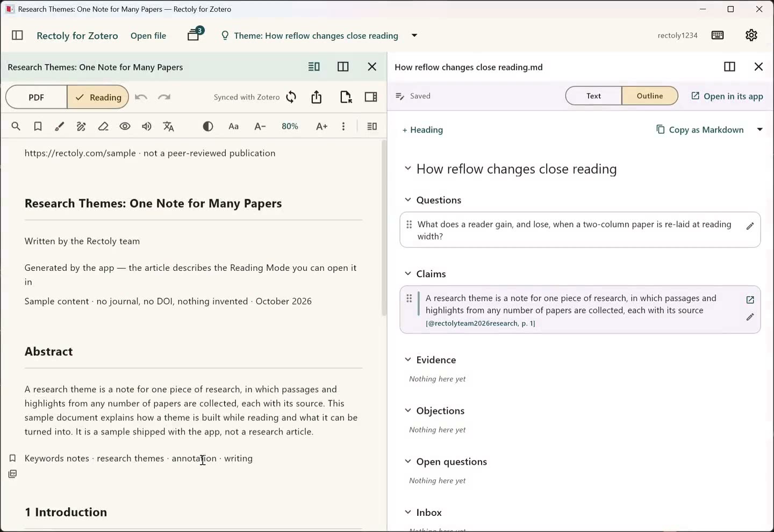This screenshot has width=774, height=532.
Task: Close the Research Themes document tab
Action: tap(372, 67)
